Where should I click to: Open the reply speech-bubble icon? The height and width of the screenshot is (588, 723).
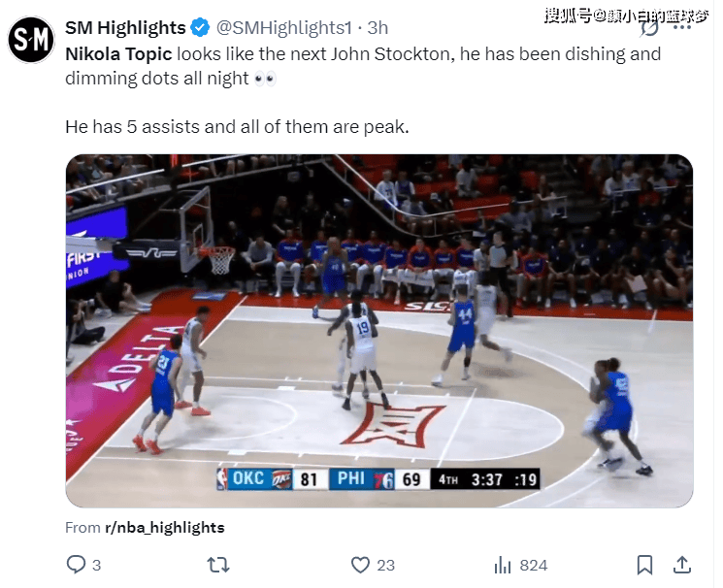coord(76,564)
